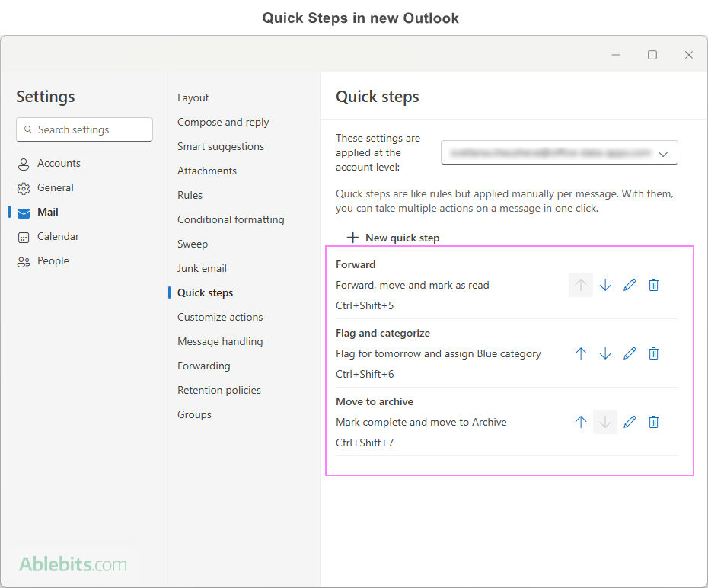
Task: Open Layout mail settings
Action: pos(193,97)
